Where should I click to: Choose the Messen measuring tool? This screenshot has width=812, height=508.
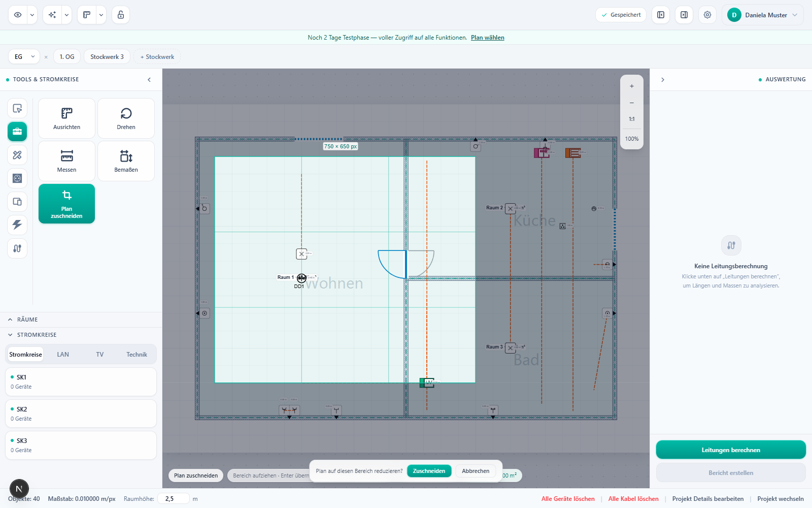[66, 161]
